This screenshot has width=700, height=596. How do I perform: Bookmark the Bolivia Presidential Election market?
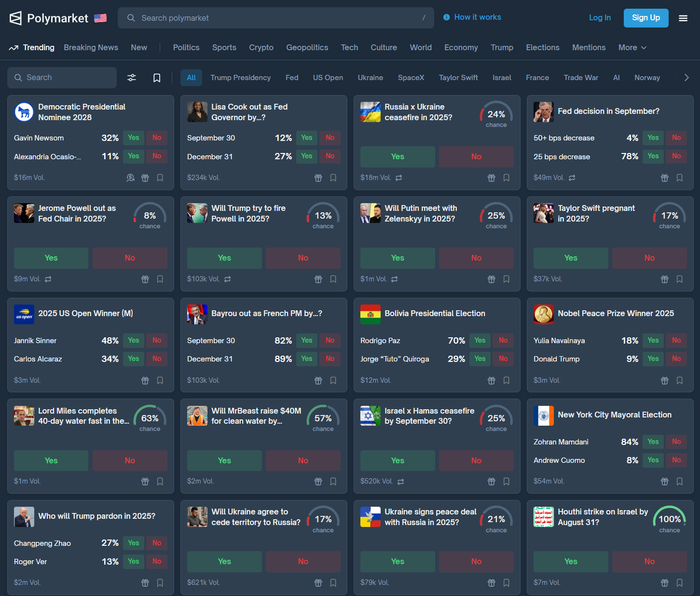click(x=506, y=380)
